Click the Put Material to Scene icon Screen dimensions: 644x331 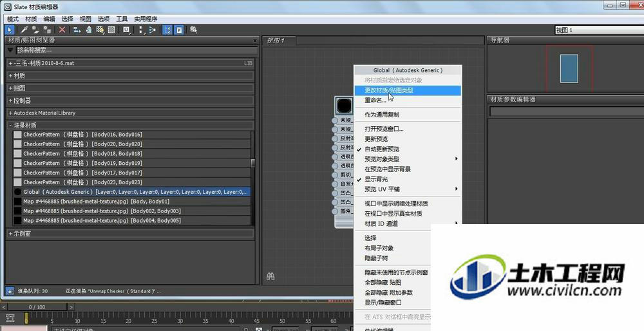[x=35, y=30]
